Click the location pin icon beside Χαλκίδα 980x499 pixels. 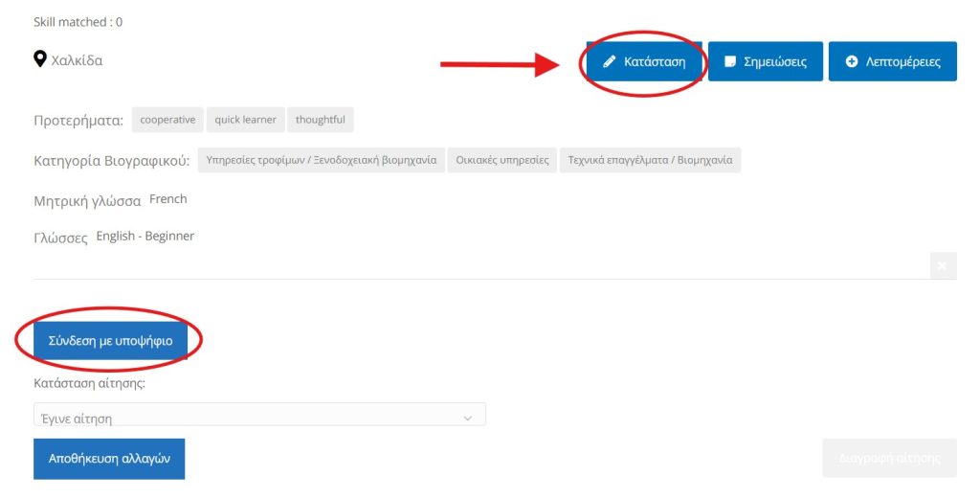click(40, 60)
